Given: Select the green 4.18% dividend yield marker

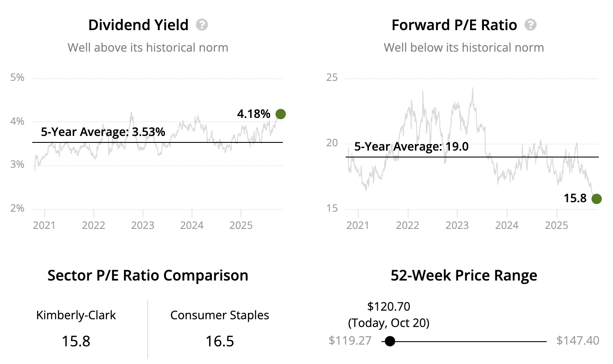Looking at the screenshot, I should (280, 114).
